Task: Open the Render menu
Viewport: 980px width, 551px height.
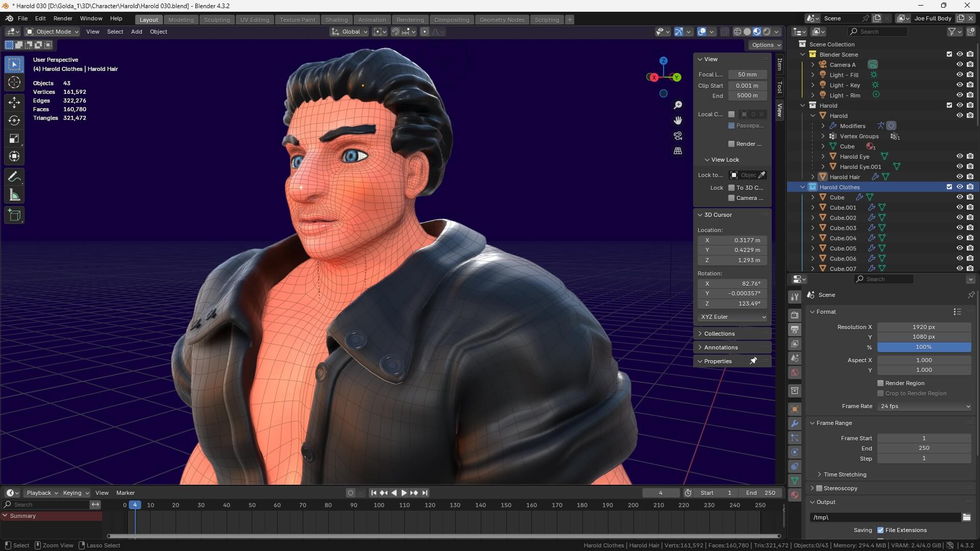Action: 63,18
